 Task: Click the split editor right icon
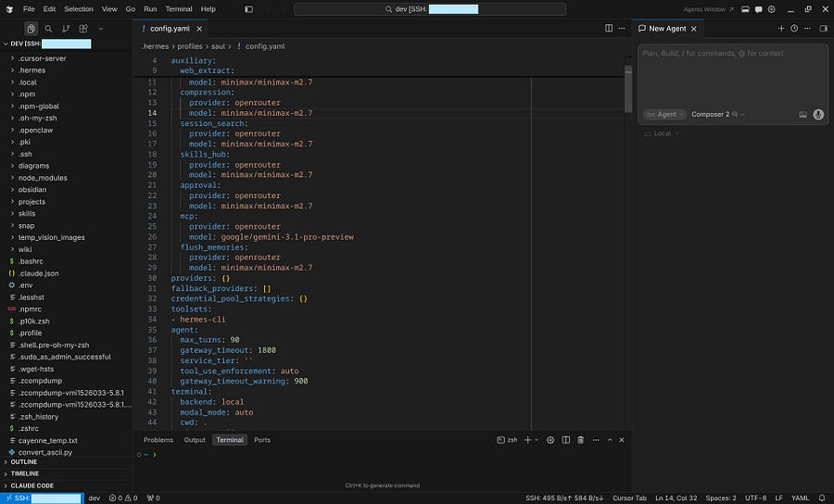pos(609,29)
